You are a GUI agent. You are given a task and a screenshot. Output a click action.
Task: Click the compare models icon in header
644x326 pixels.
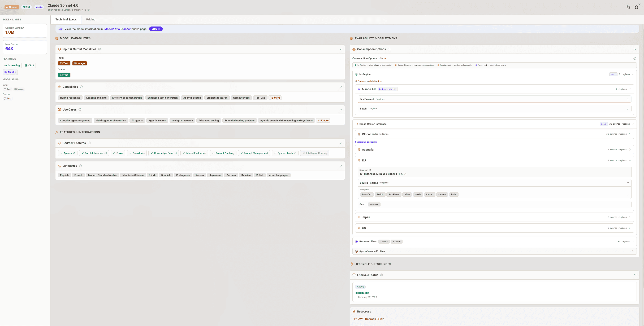pyautogui.click(x=628, y=7)
